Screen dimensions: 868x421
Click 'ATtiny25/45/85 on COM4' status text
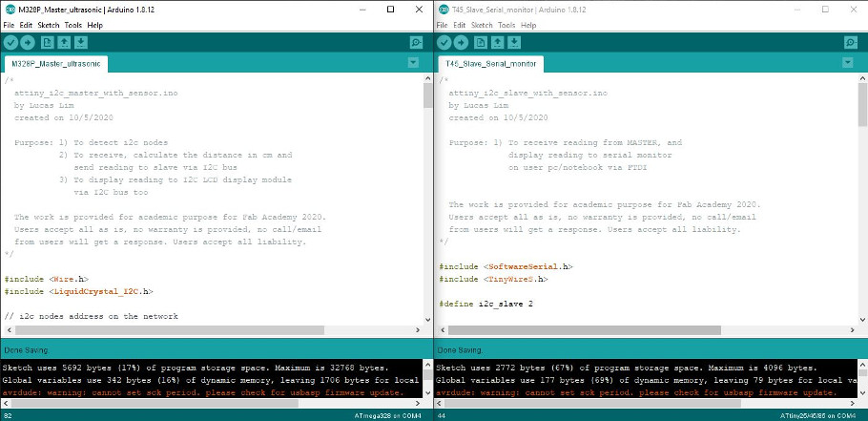coord(818,416)
